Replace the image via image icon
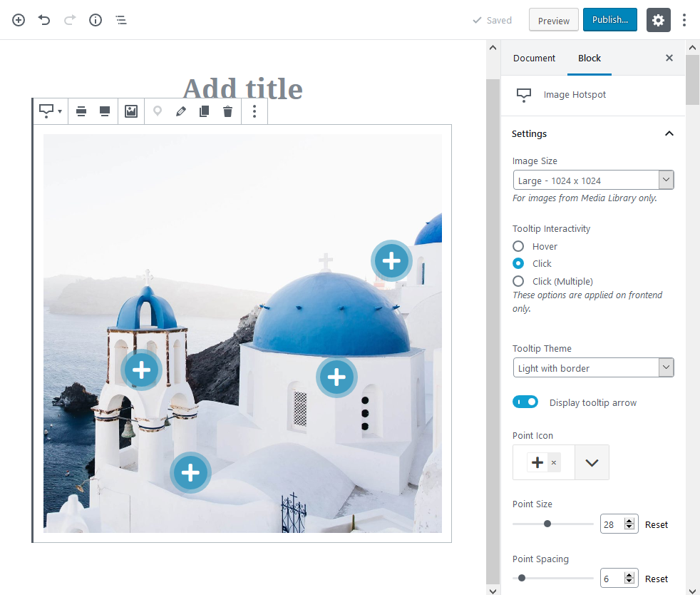The image size is (700, 595). click(x=130, y=111)
